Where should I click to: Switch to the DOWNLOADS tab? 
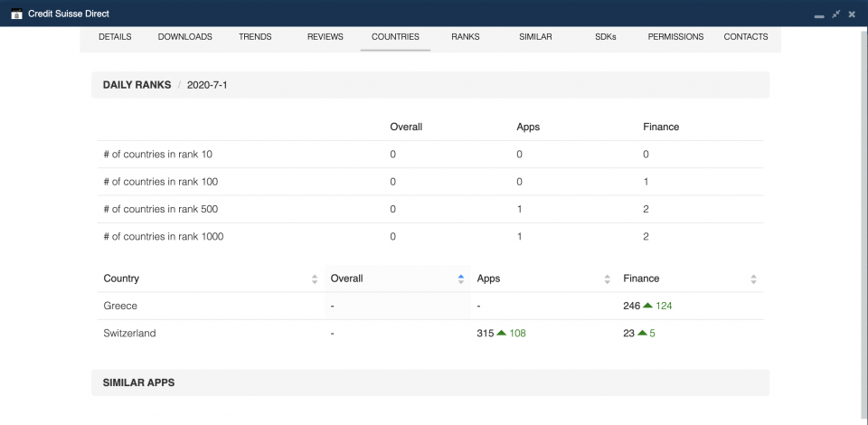(184, 37)
